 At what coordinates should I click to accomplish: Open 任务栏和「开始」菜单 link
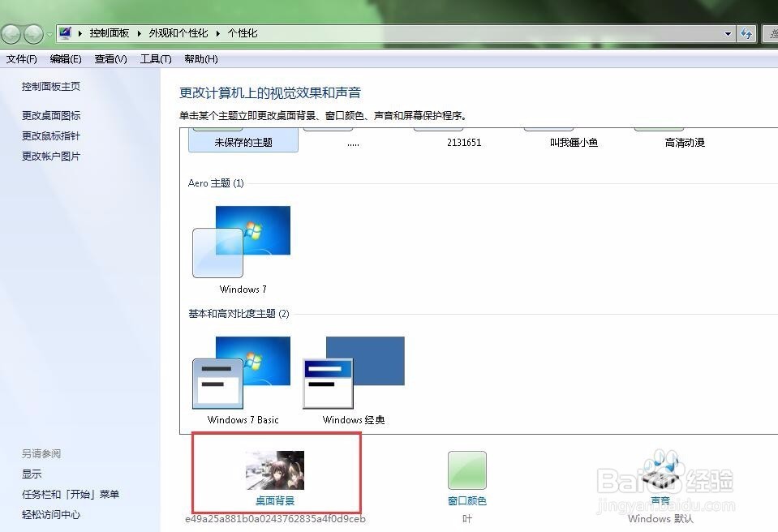tap(71, 495)
